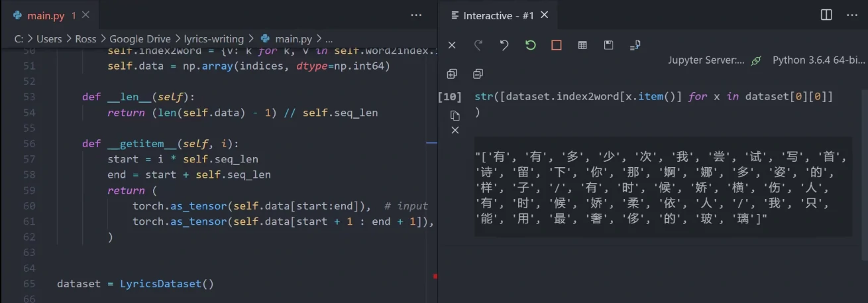Copy the code of cell 10
Image resolution: width=868 pixels, height=303 pixels.
pyautogui.click(x=455, y=115)
